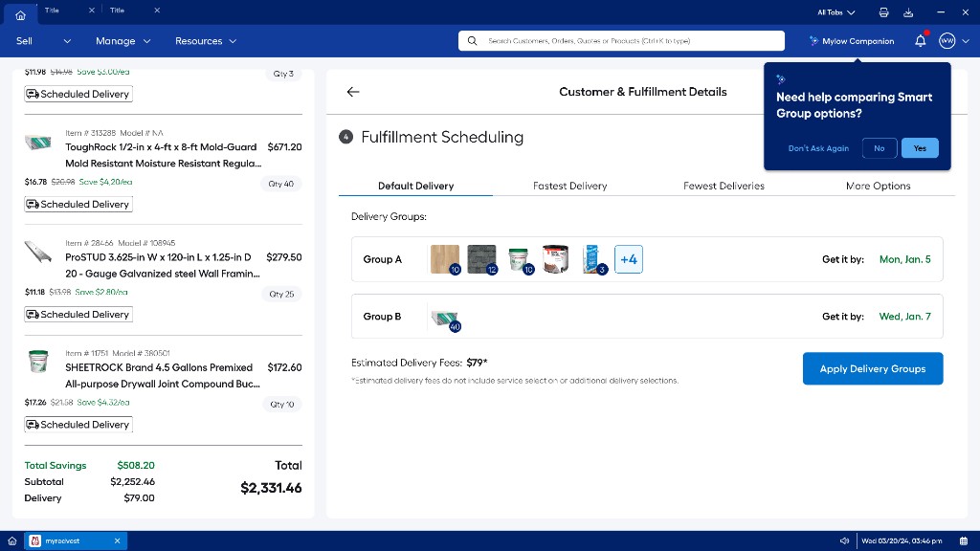Click the Qty 25 badge
This screenshot has width=980, height=551.
[x=281, y=294]
